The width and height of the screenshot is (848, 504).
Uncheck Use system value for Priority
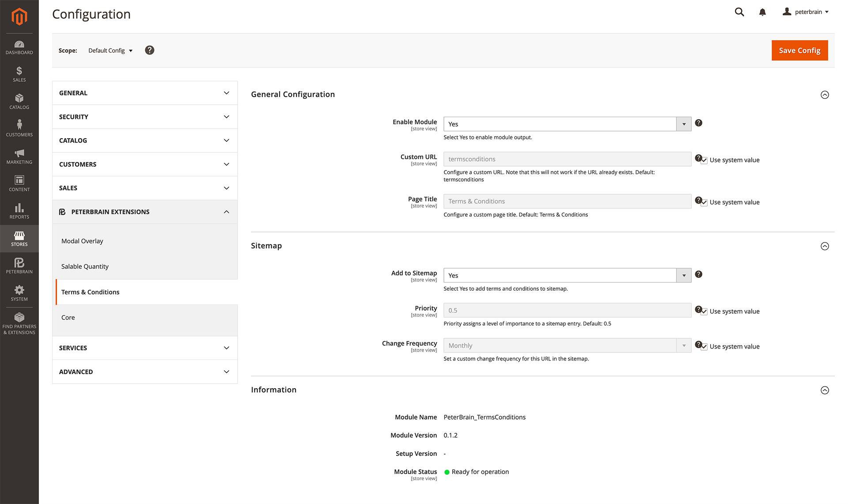[x=704, y=311]
